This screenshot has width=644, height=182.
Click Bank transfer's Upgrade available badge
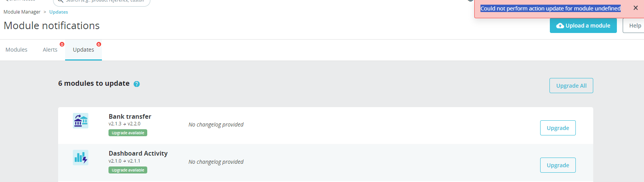pyautogui.click(x=128, y=133)
